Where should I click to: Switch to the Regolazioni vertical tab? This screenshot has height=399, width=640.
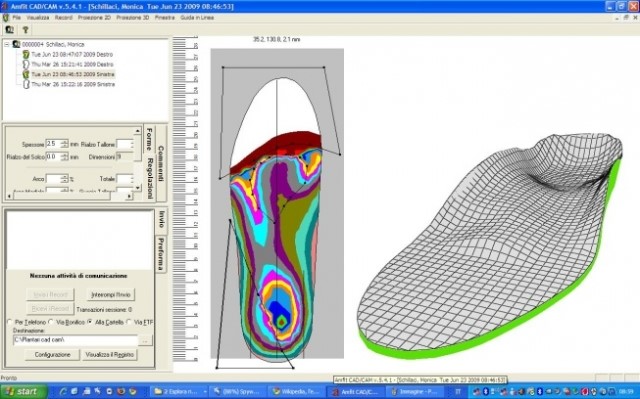coord(150,178)
